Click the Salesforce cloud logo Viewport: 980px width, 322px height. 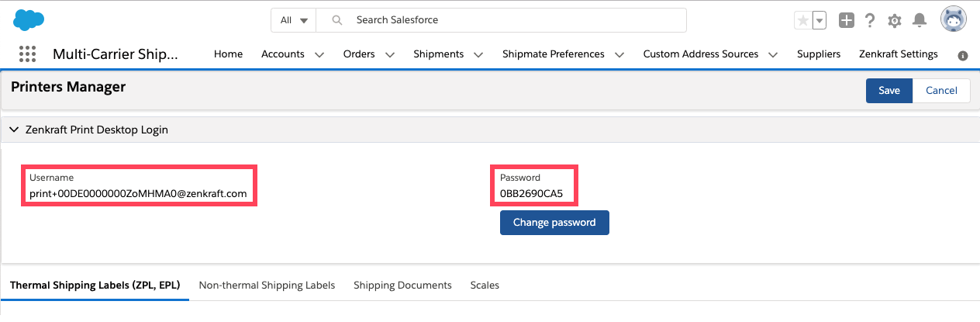tap(29, 20)
